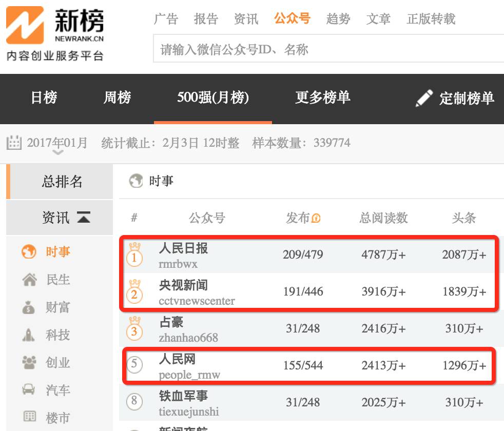Click the 2025万+ total reads value
This screenshot has width=504, height=431.
tap(384, 402)
